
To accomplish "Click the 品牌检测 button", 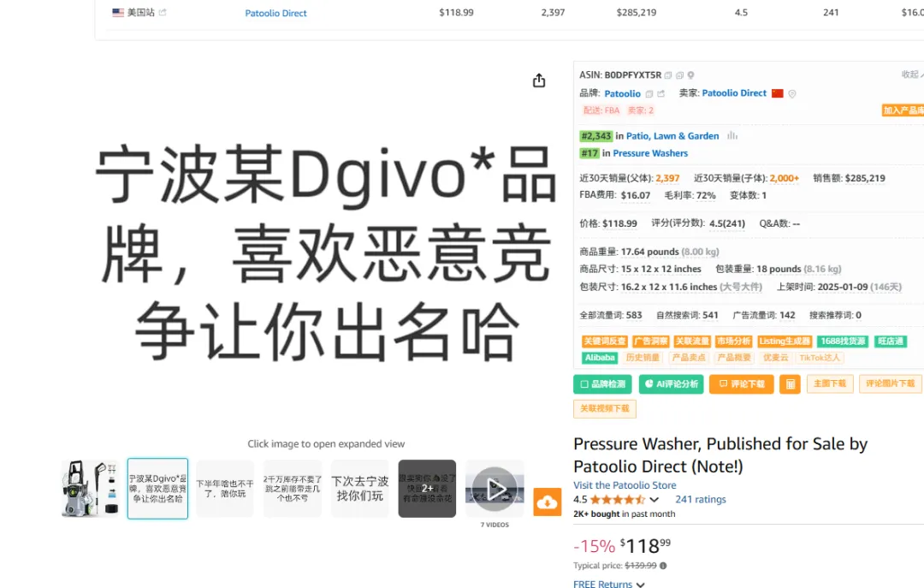I will [x=602, y=384].
